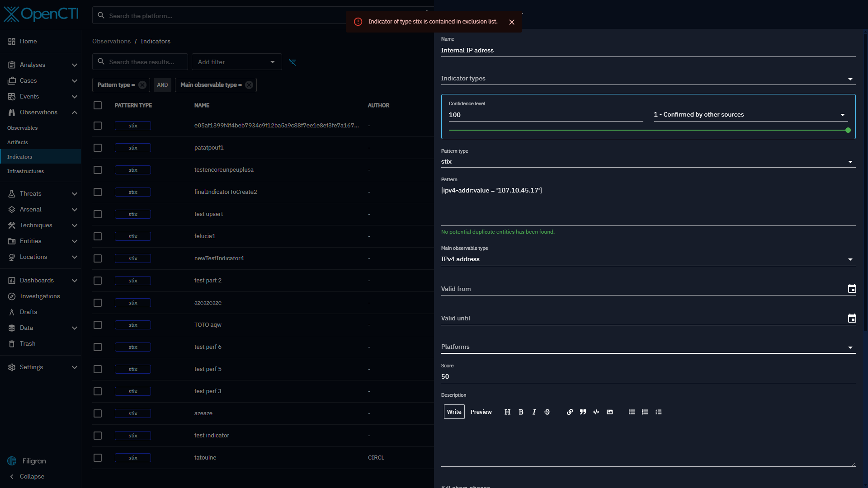Remove the Pattern type filter chip
The image size is (868, 488).
(x=142, y=85)
